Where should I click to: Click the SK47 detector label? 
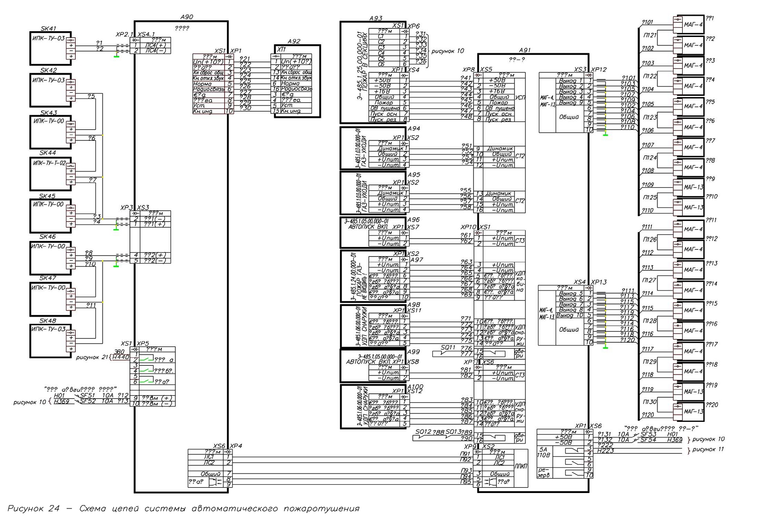[48, 278]
